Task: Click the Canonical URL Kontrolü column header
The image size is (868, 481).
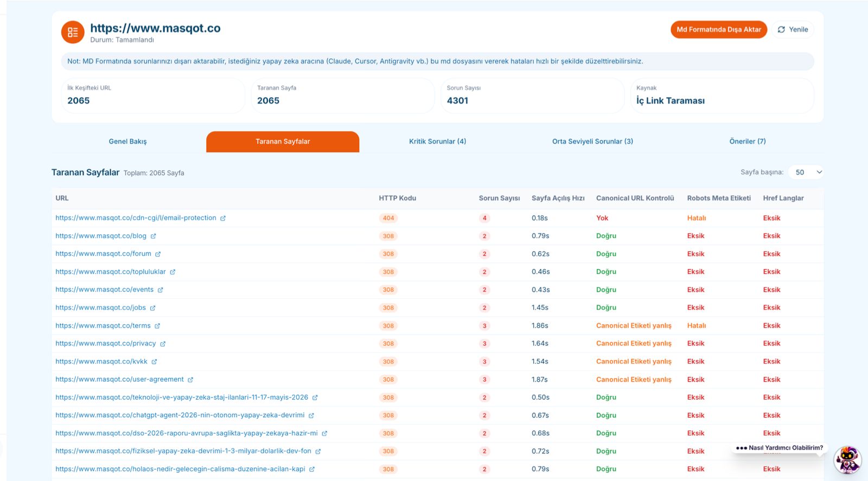Action: [635, 198]
